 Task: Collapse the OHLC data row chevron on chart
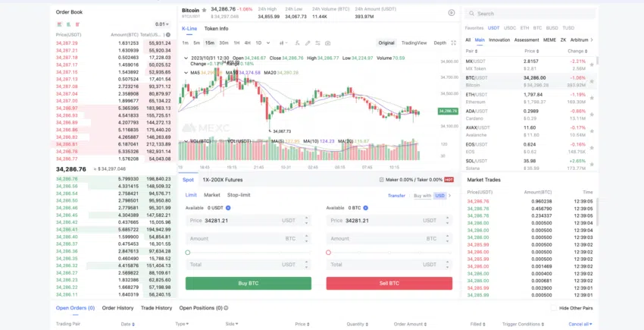(186, 58)
